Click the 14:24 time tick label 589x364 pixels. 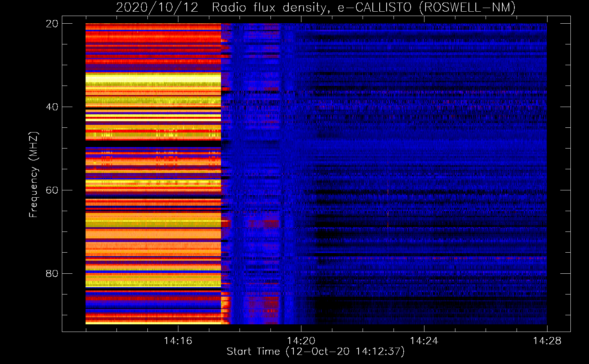pyautogui.click(x=424, y=341)
